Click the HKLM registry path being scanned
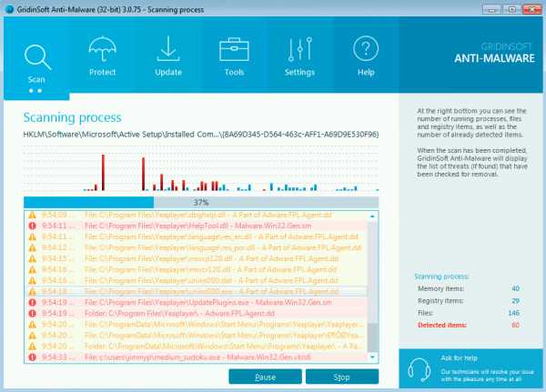Viewport: 546px width, 392px height. tap(201, 135)
